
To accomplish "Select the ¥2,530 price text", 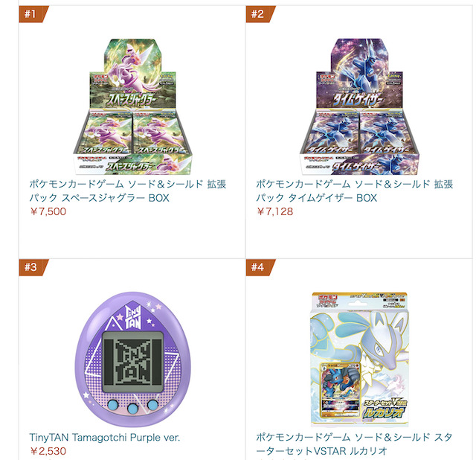I will (x=48, y=451).
